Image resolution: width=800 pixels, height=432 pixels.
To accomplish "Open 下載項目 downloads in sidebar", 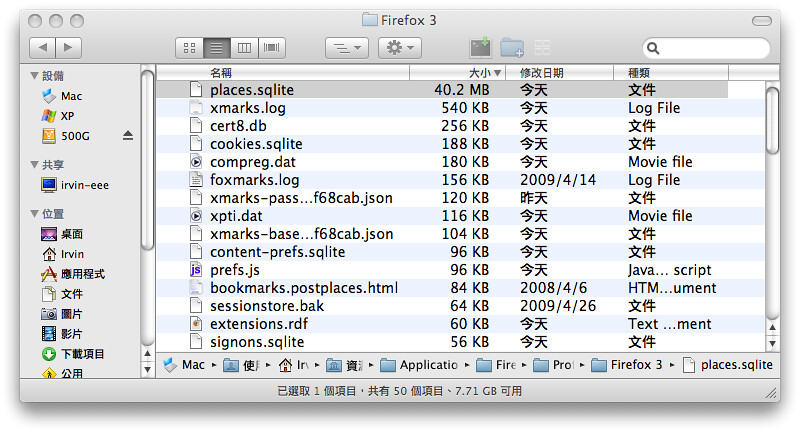I will [x=72, y=353].
